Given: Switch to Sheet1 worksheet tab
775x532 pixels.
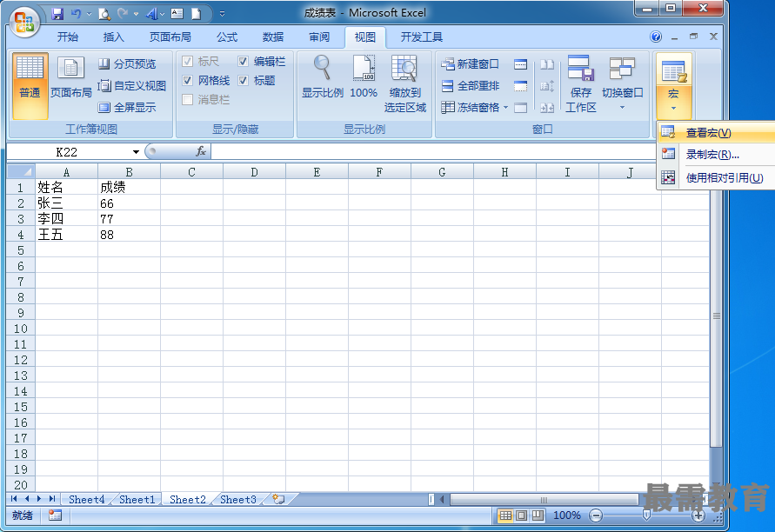Looking at the screenshot, I should (x=137, y=499).
